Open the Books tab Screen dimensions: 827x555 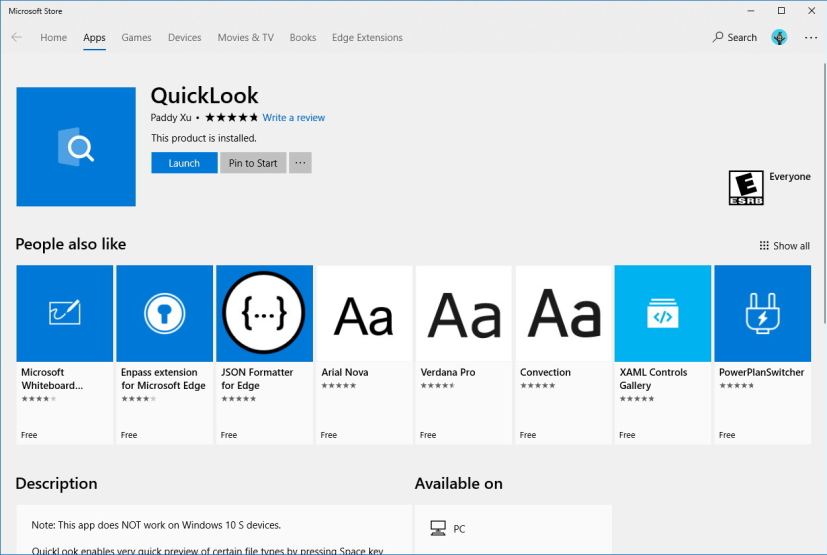pos(303,37)
